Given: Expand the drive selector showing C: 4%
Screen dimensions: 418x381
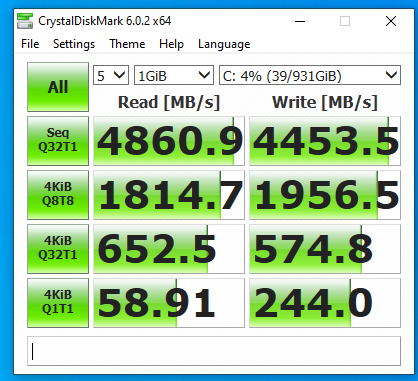Looking at the screenshot, I should [310, 75].
